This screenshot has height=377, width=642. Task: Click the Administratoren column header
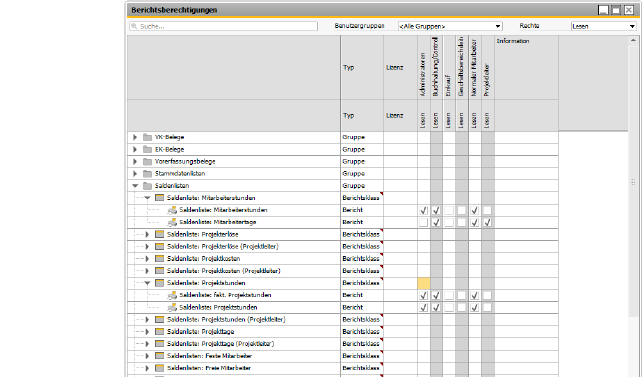click(x=423, y=68)
